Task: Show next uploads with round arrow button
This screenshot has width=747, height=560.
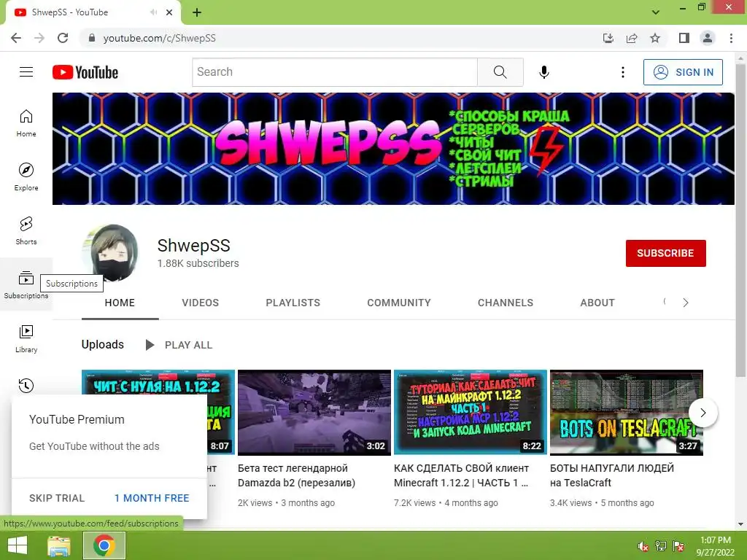Action: [703, 413]
